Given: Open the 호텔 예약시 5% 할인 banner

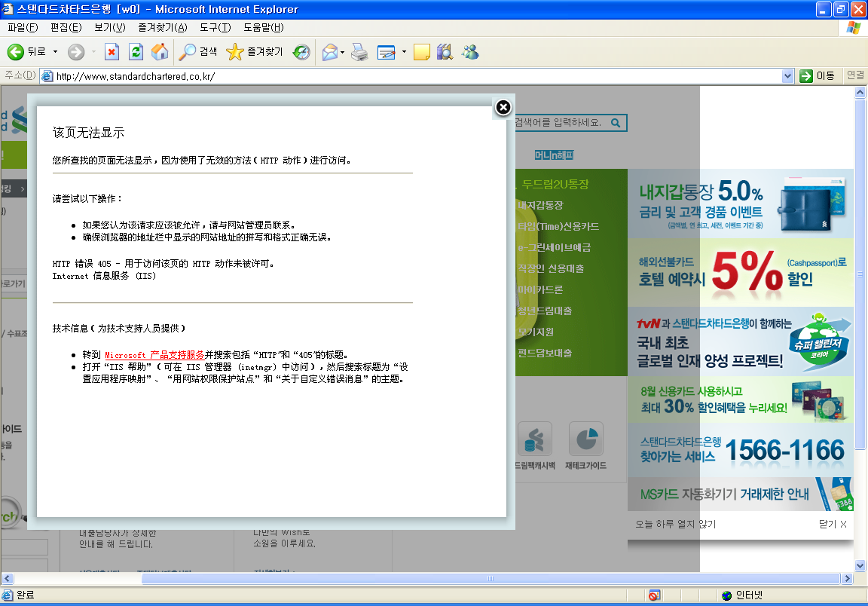Looking at the screenshot, I should click(x=741, y=273).
